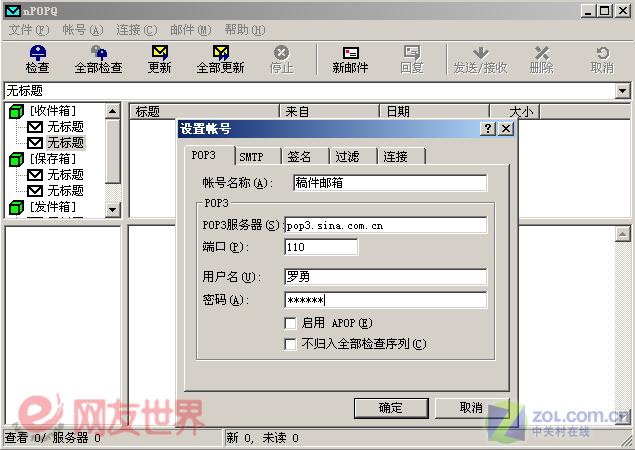Click folder tree scroll up arrow
This screenshot has width=635, height=450.
(113, 111)
